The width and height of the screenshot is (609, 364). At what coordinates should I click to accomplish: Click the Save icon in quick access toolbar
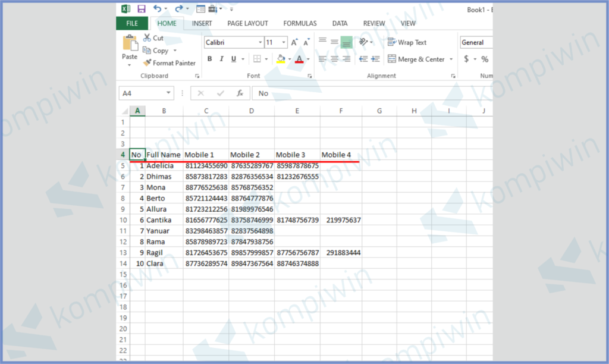[142, 9]
